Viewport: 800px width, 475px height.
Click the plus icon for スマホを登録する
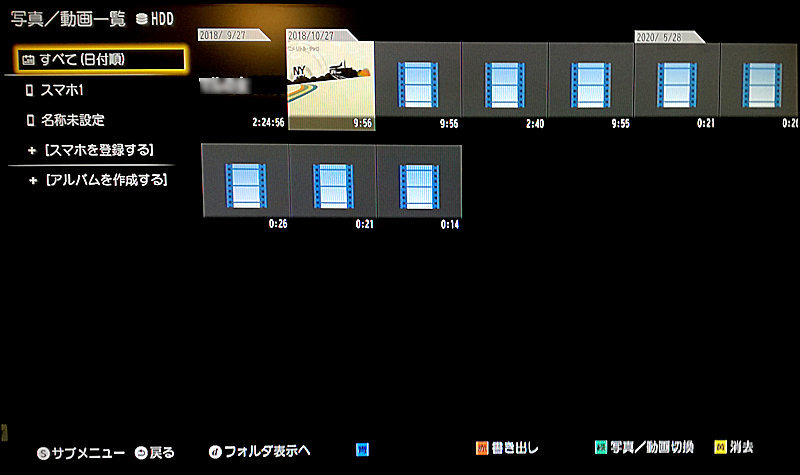[31, 150]
